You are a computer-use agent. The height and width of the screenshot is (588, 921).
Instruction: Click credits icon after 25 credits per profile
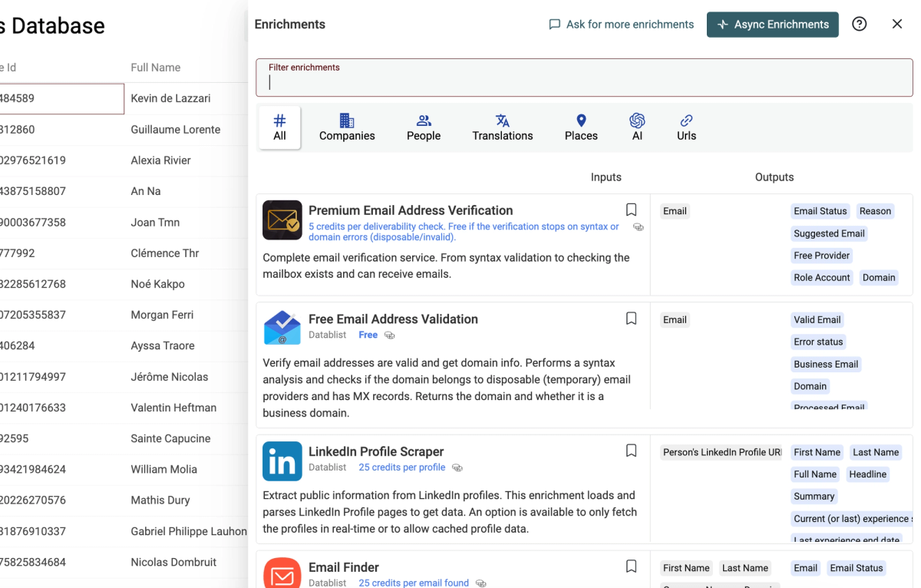coord(457,468)
